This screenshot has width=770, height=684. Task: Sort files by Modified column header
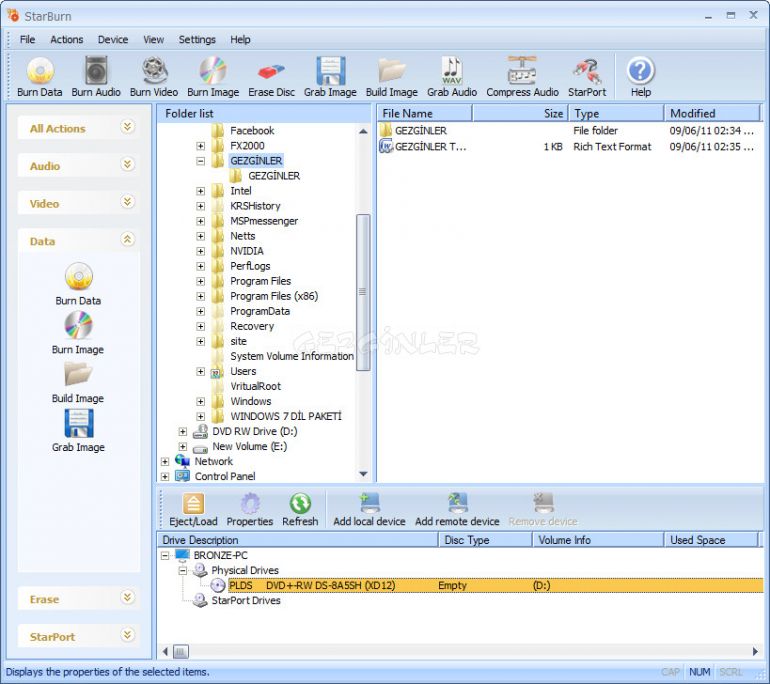(x=712, y=113)
